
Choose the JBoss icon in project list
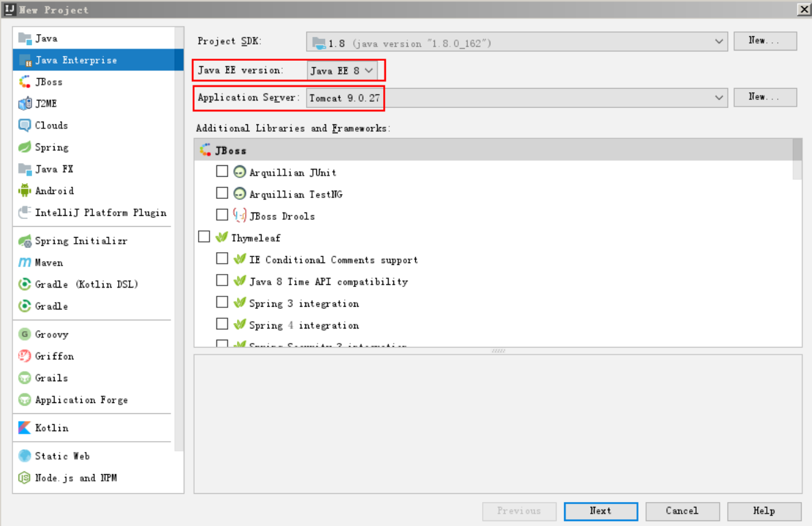pyautogui.click(x=25, y=82)
